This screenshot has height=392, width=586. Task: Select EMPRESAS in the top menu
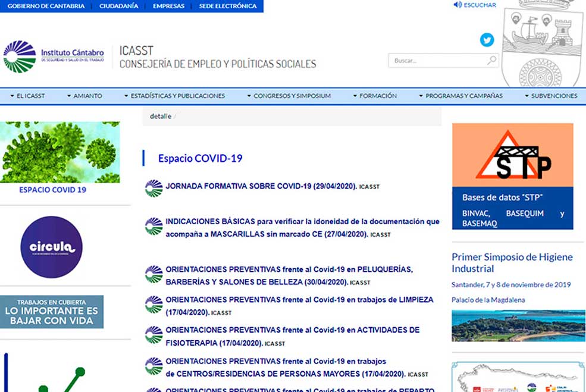pos(168,6)
